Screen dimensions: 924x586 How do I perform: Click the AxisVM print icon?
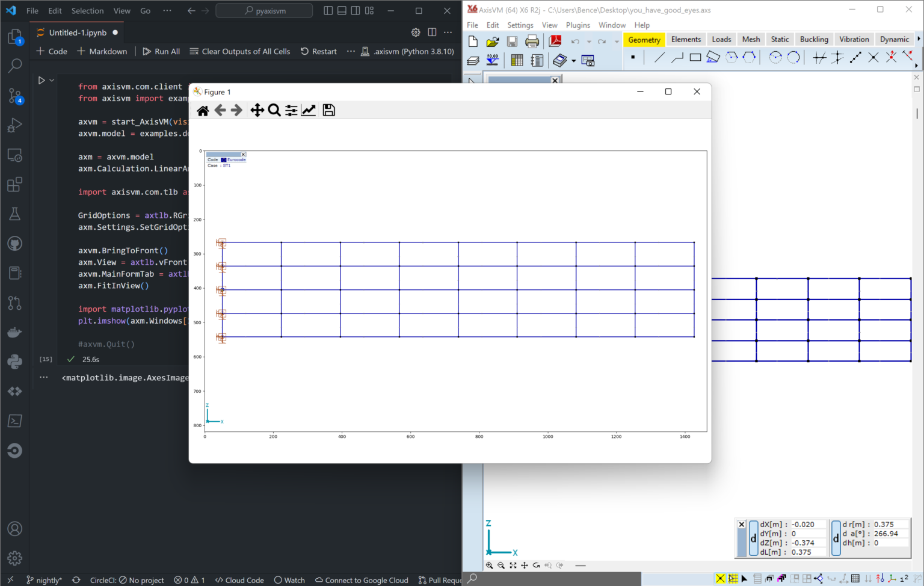(x=532, y=41)
